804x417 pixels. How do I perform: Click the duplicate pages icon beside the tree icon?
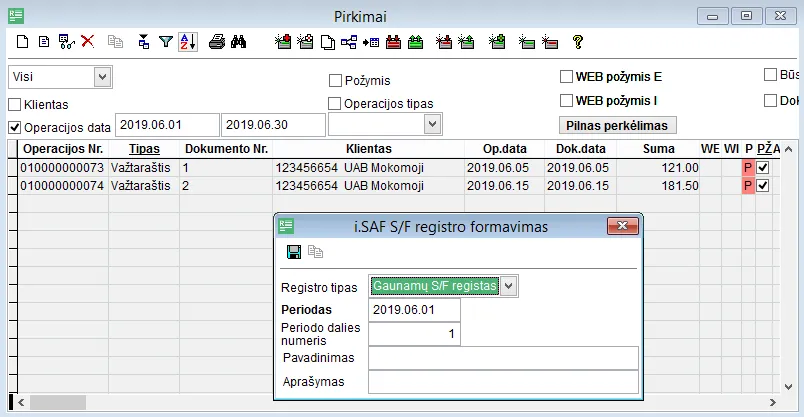pos(328,42)
